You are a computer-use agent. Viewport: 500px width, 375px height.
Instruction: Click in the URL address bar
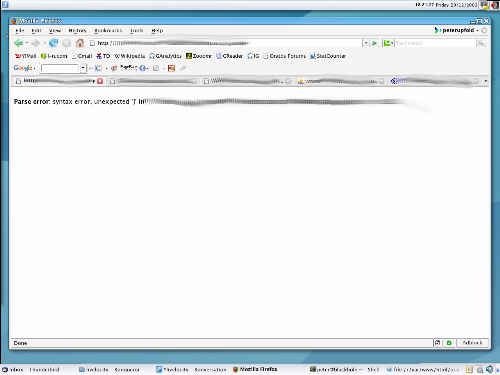(225, 43)
